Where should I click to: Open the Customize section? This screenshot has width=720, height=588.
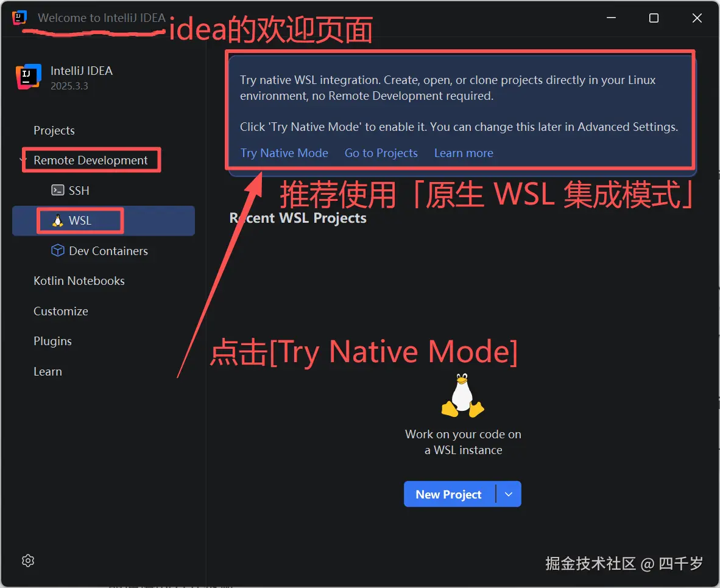click(60, 311)
